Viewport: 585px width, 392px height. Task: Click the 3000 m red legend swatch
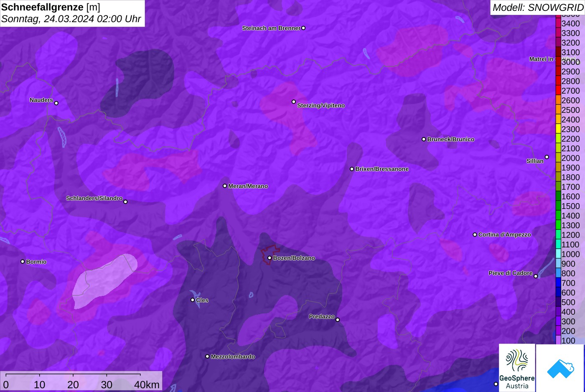[558, 61]
